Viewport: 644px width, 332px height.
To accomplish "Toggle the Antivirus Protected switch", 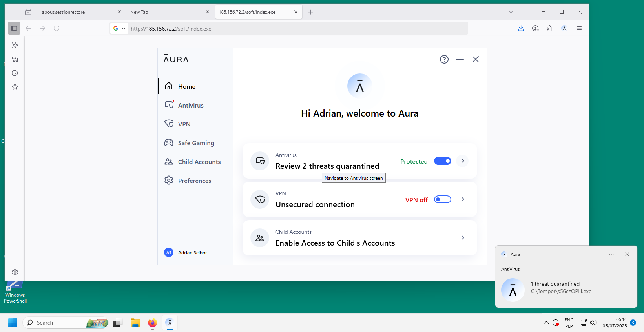I will pyautogui.click(x=442, y=161).
